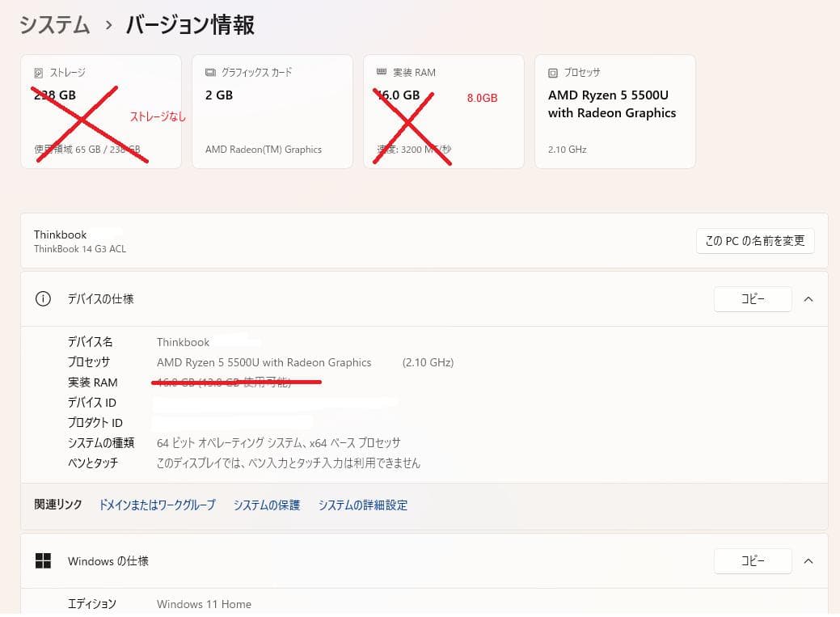This screenshot has height=617, width=840.
Task: Click the プロセッサ row label in specs
Action: 89,362
